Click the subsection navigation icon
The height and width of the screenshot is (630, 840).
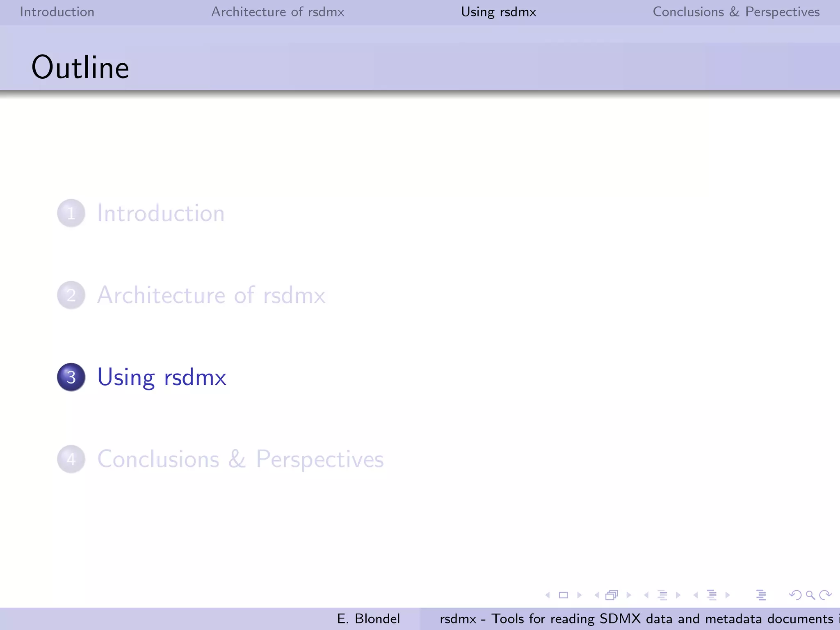662,595
